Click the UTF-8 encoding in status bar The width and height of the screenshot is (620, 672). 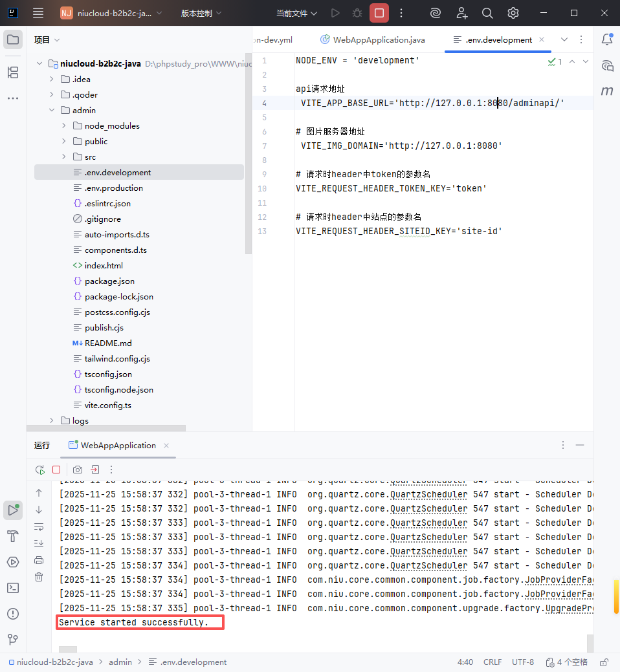pos(523,662)
